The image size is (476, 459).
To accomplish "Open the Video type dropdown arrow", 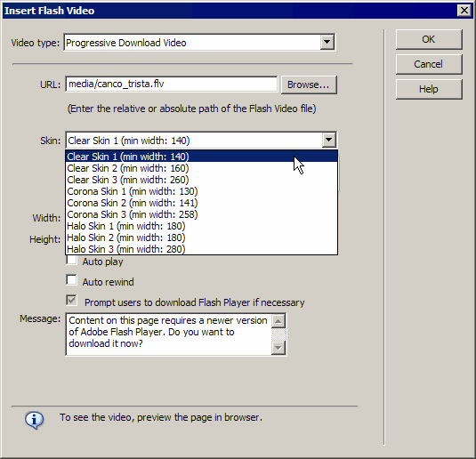I will point(327,42).
